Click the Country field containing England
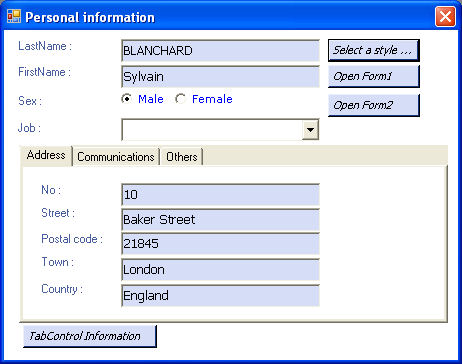Screen dimensions: 462x364 (x=220, y=295)
